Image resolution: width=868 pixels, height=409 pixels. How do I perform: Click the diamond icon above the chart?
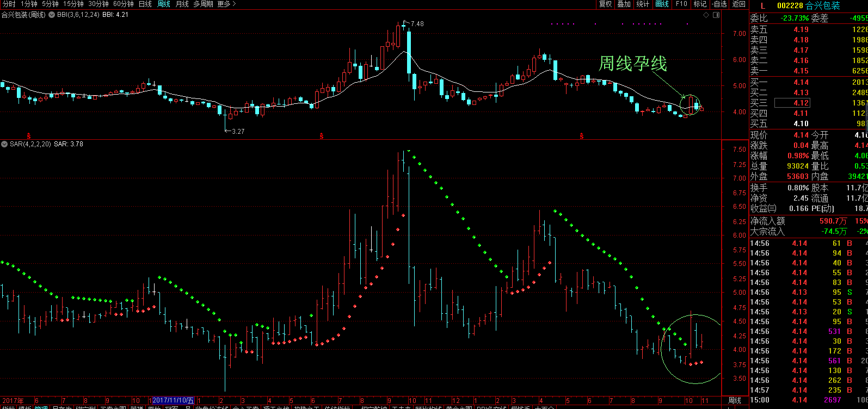(x=706, y=15)
